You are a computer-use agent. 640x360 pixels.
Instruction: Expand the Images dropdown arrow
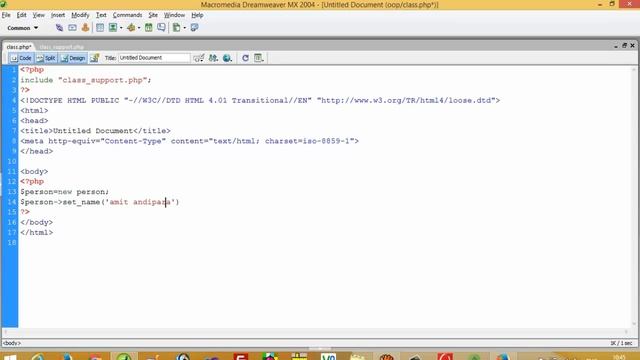point(121,28)
